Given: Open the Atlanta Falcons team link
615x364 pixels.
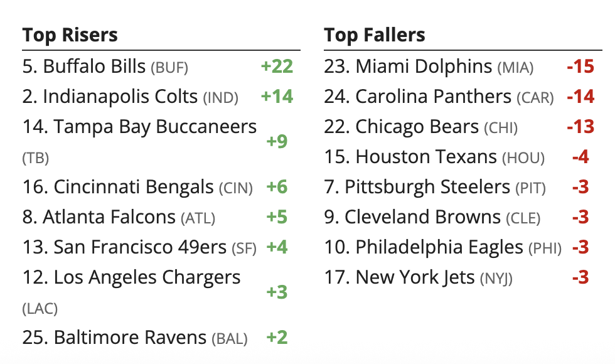Looking at the screenshot, I should [x=109, y=217].
